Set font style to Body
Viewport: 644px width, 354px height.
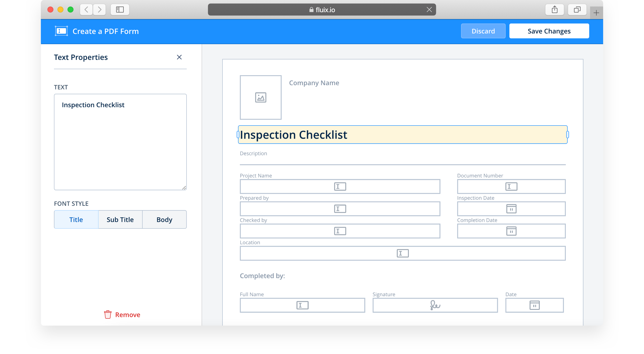coord(164,219)
